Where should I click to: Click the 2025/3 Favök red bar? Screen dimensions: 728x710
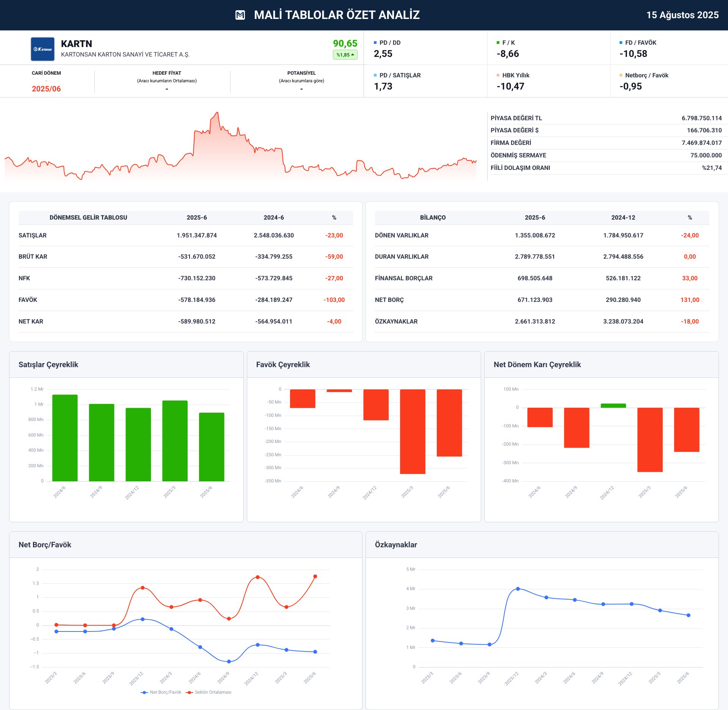pyautogui.click(x=413, y=431)
